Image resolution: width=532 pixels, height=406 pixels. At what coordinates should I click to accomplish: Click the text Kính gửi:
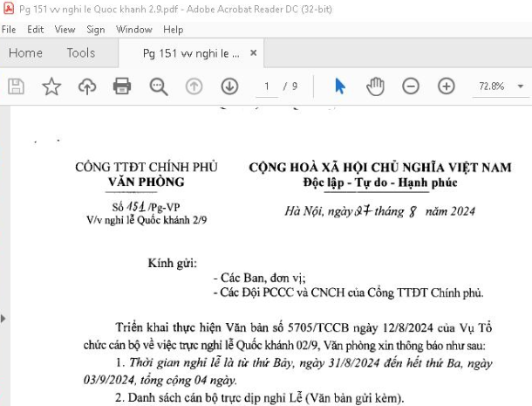point(172,263)
